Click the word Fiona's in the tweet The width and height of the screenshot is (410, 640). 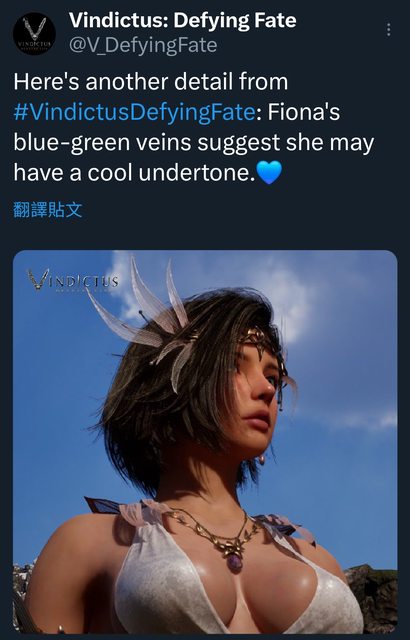[x=304, y=112]
